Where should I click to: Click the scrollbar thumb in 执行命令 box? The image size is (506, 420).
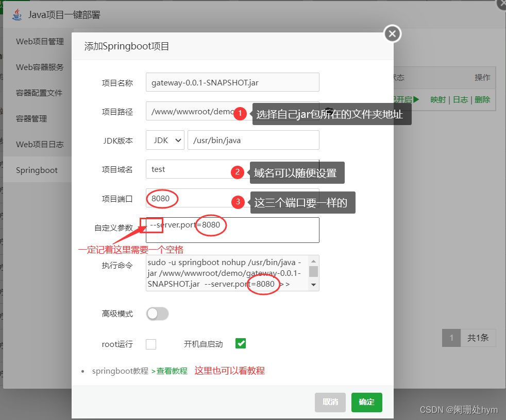tap(313, 271)
